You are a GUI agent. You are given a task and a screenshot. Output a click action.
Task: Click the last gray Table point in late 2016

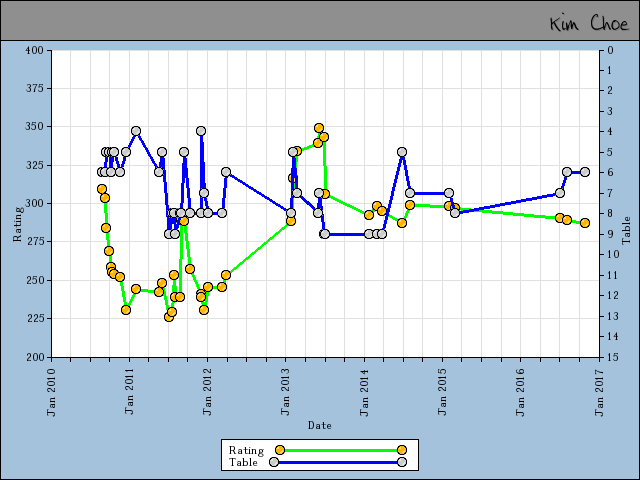[x=585, y=172]
